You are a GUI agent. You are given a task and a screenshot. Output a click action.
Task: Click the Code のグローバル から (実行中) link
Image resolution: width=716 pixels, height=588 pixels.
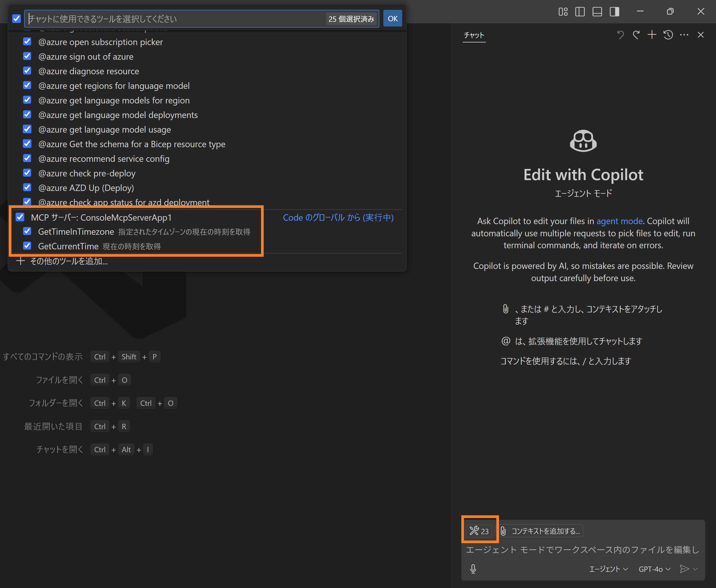(338, 217)
